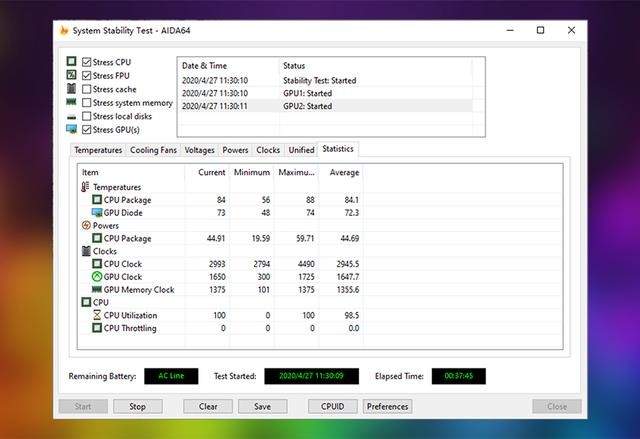Uncheck the Stress GPU(s) checkbox
This screenshot has width=640, height=439.
pyautogui.click(x=87, y=129)
